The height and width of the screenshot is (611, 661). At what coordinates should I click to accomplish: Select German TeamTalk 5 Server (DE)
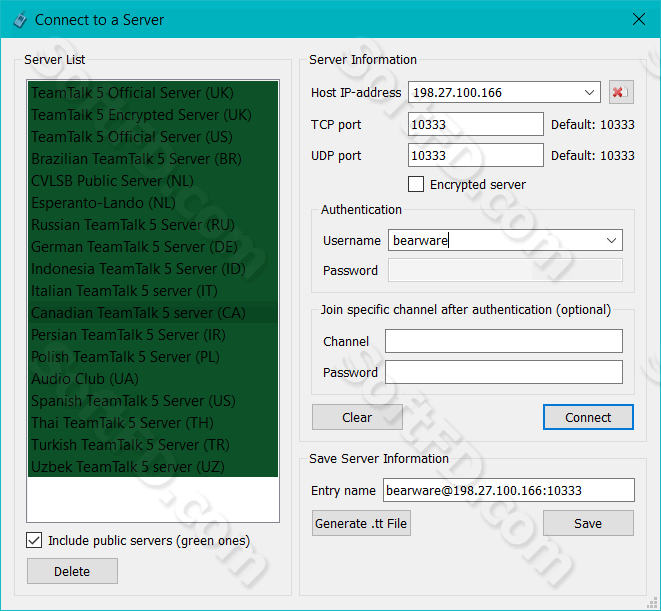tap(153, 247)
